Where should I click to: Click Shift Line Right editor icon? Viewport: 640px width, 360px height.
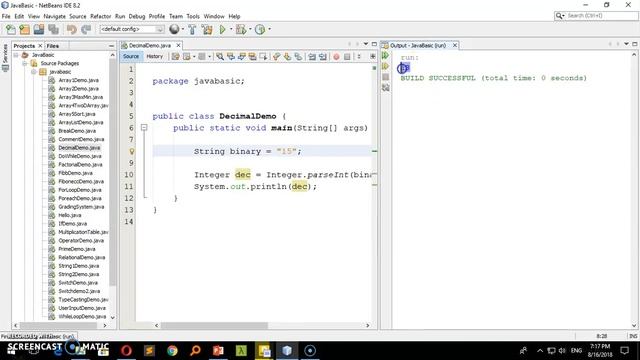click(x=323, y=57)
